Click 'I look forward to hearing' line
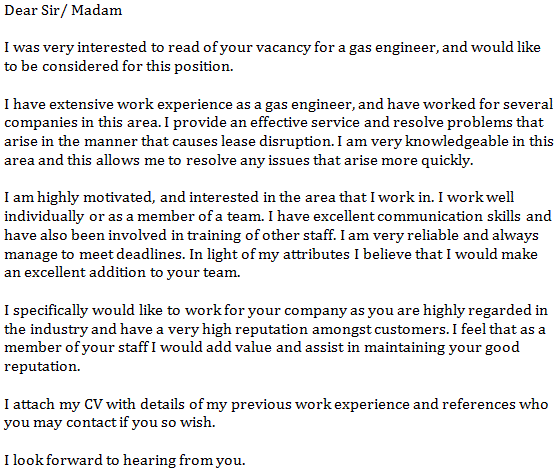Viewport: 559px width, 476px height. (x=90, y=461)
